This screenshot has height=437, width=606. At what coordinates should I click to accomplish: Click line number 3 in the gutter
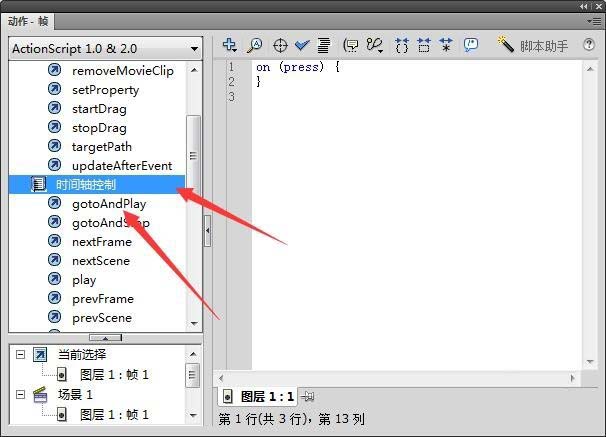click(x=232, y=97)
